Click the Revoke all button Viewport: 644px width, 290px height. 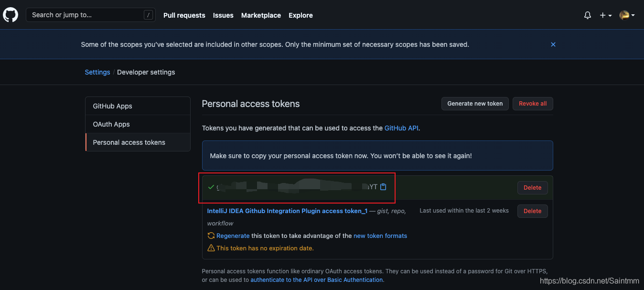pyautogui.click(x=532, y=103)
